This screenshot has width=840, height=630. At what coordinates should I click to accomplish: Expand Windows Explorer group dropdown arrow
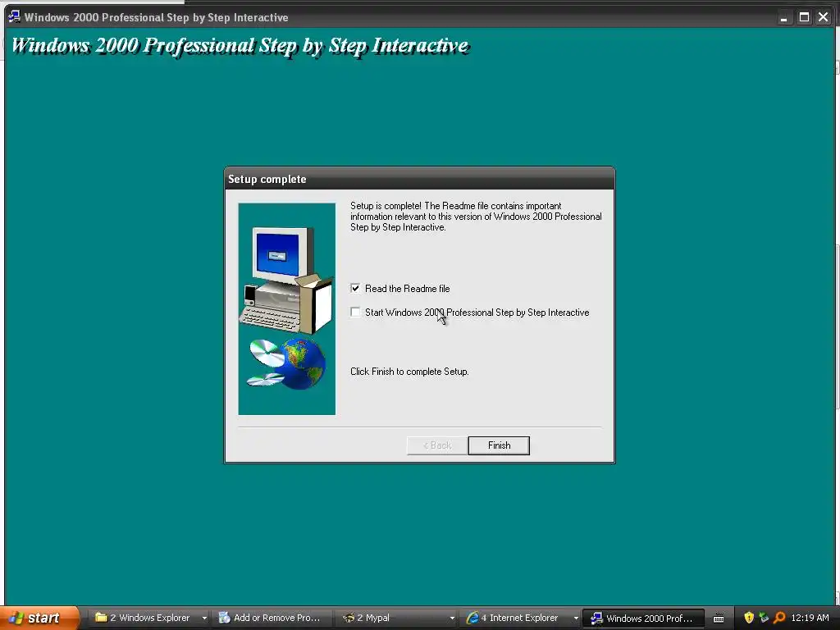coord(204,618)
